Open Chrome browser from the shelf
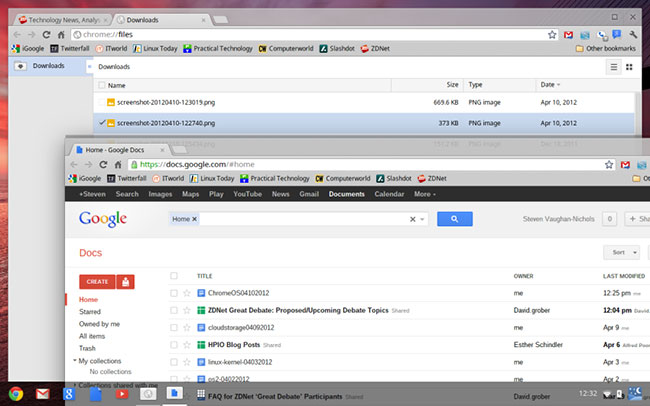Screen dimensions: 650x406 pyautogui.click(x=17, y=394)
